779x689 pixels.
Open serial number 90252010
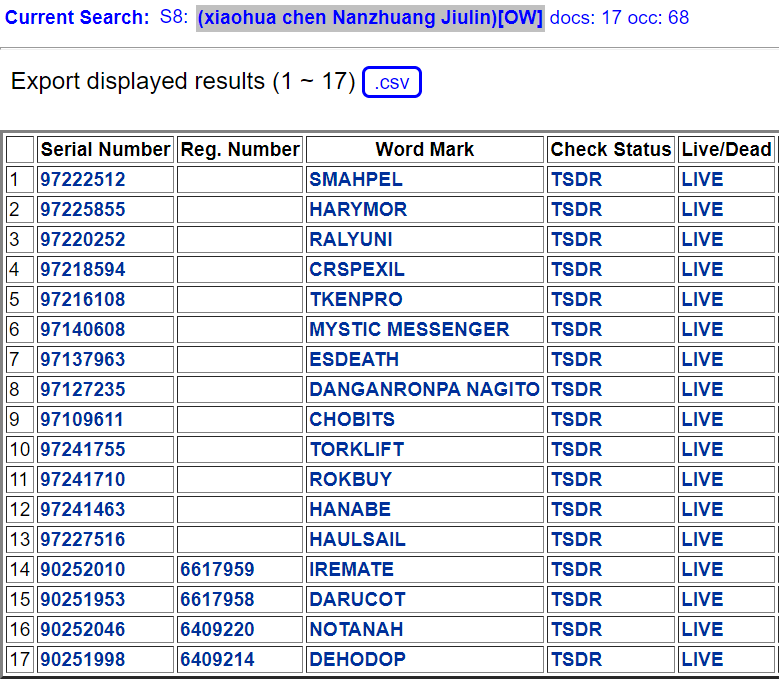coord(82,569)
